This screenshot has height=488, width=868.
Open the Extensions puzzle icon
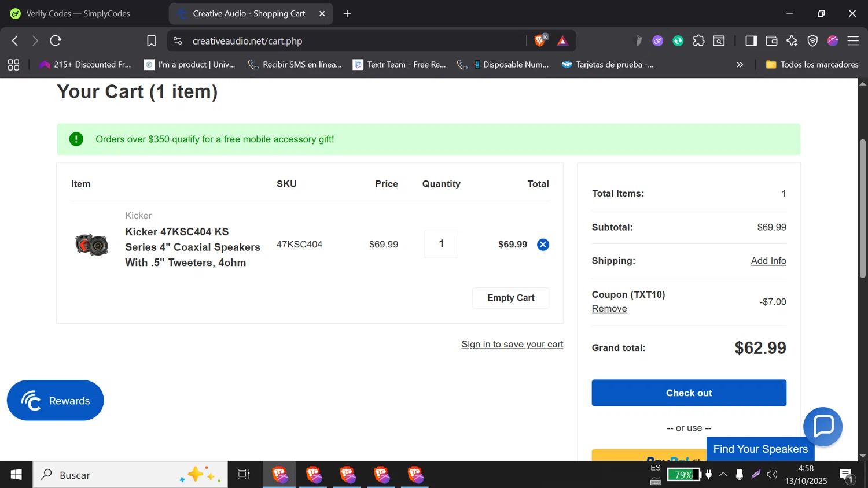[698, 40]
